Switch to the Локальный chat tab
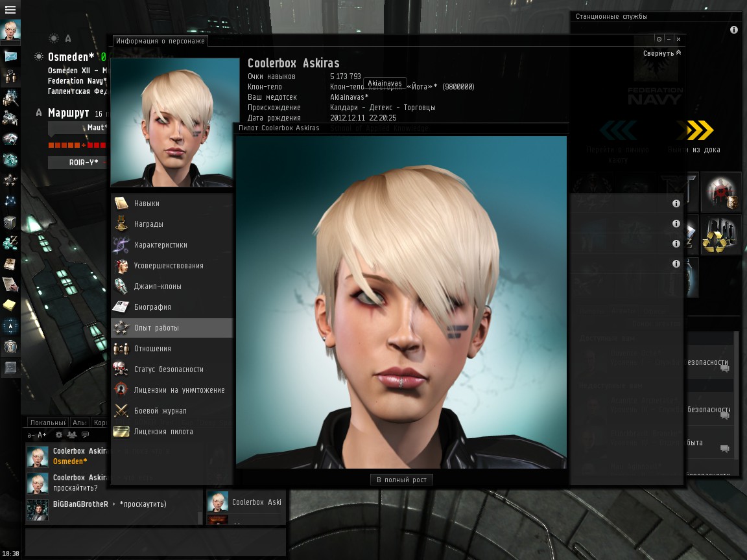Screen dimensions: 747x560 [47, 423]
